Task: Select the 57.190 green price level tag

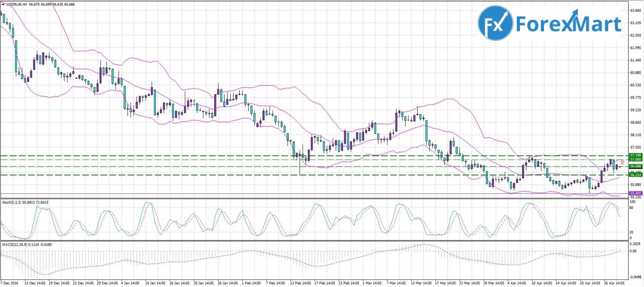Action: [x=635, y=155]
